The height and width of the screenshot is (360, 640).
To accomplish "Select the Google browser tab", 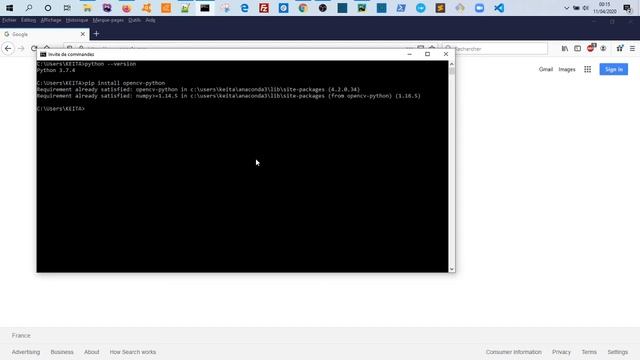I will [44, 34].
